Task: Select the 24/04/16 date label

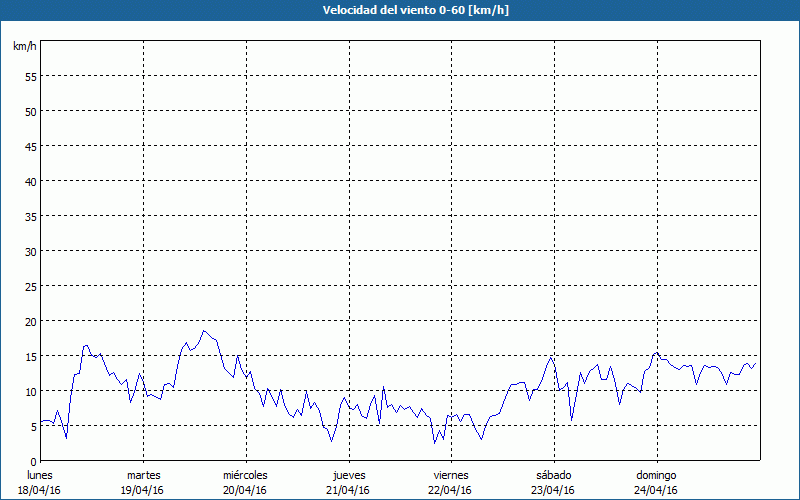Action: point(656,490)
